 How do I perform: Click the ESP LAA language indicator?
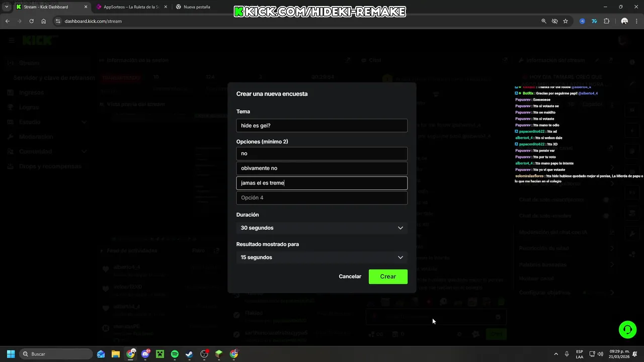tap(580, 354)
